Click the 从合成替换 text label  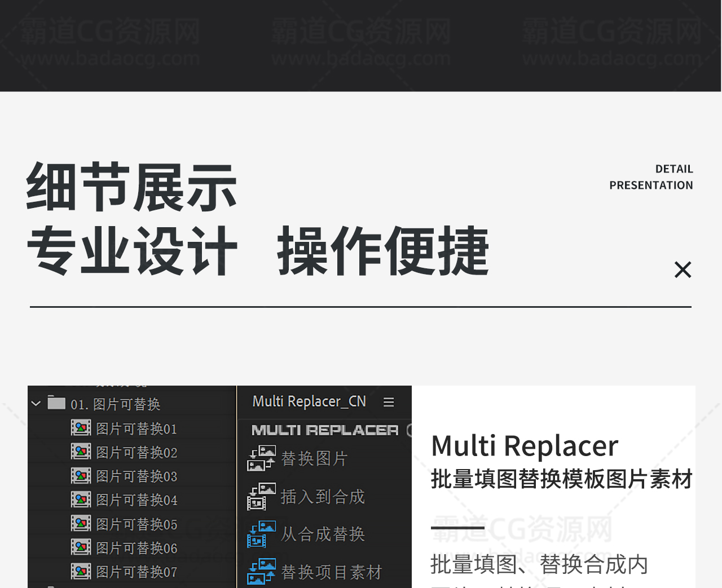click(323, 534)
